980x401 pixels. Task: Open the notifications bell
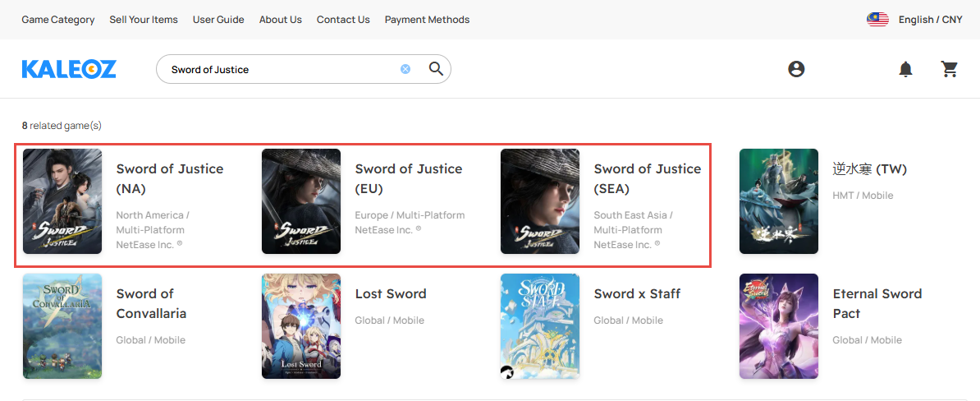click(x=905, y=70)
